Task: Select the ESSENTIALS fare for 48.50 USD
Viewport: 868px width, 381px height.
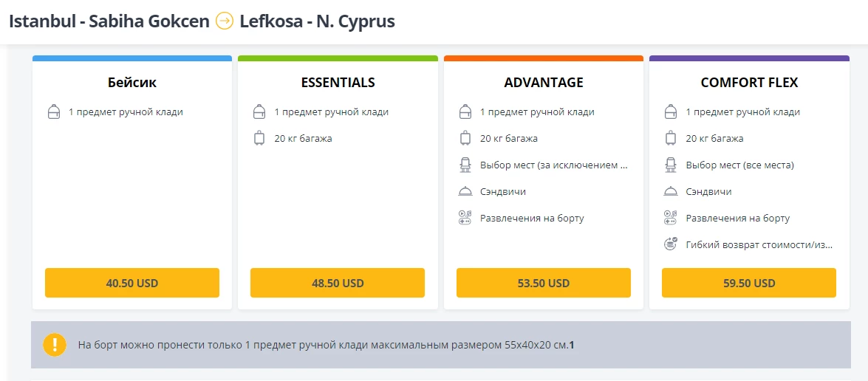Action: 338,283
